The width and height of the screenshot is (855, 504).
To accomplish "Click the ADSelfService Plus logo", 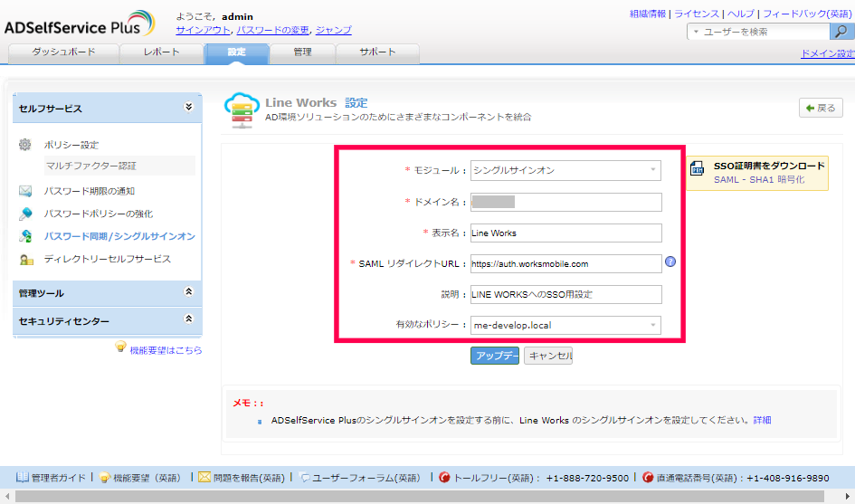I will (80, 24).
